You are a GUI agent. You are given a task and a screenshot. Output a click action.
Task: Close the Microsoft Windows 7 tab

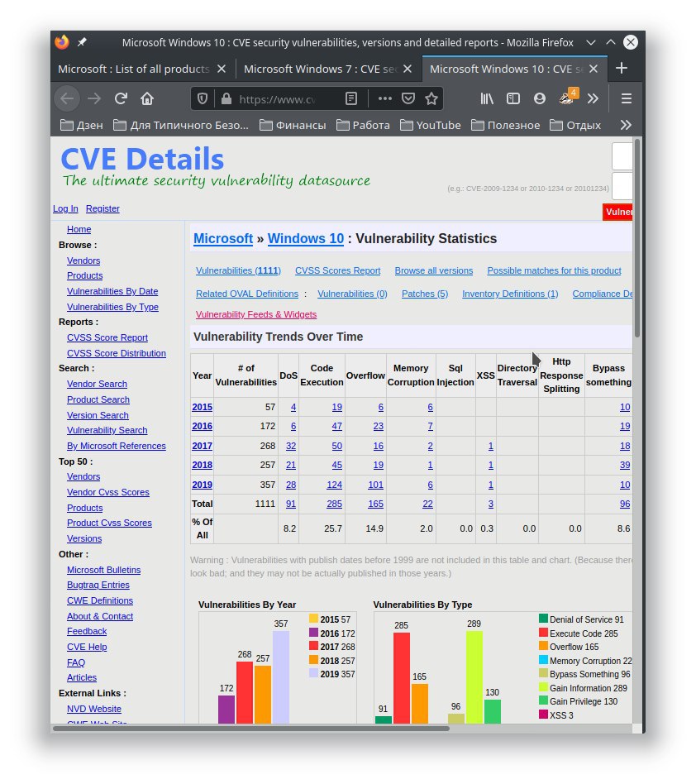coord(408,69)
